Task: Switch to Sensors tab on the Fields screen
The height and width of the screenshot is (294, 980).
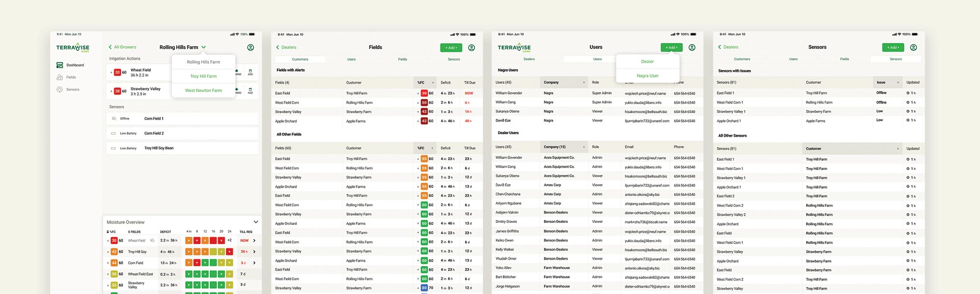Action: point(454,59)
